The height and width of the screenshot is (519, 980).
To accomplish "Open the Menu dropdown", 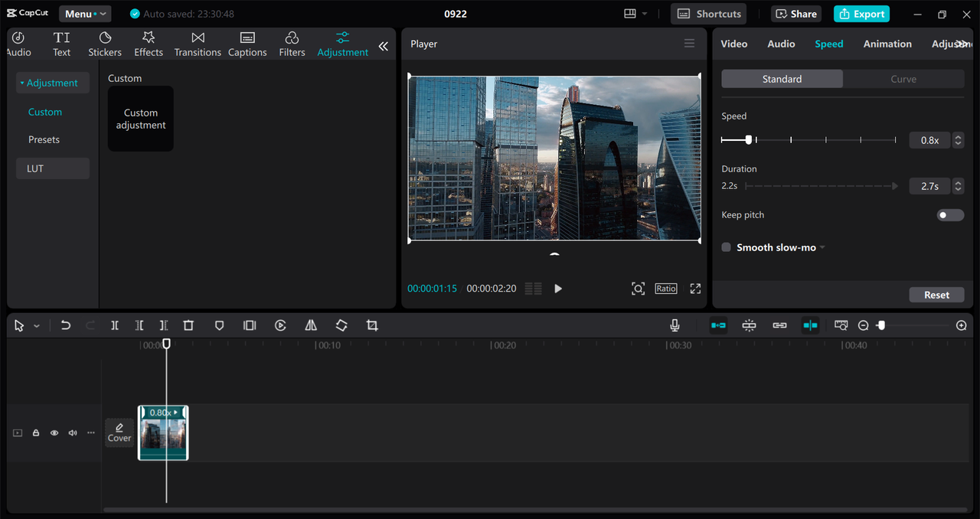I will (84, 14).
